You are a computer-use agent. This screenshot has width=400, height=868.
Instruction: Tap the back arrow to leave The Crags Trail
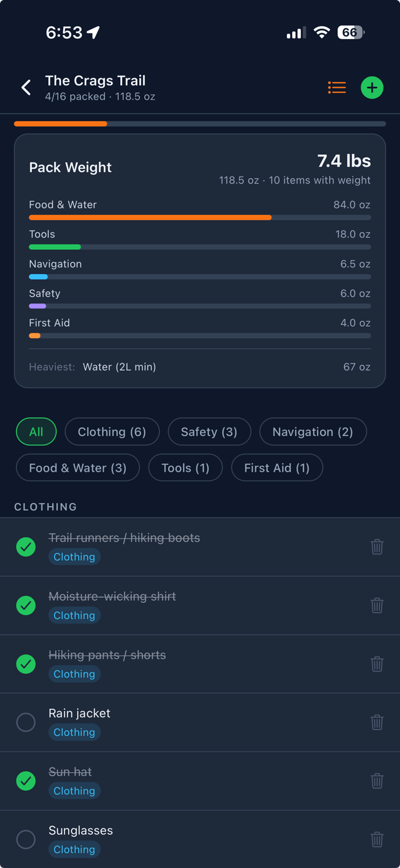pyautogui.click(x=26, y=87)
